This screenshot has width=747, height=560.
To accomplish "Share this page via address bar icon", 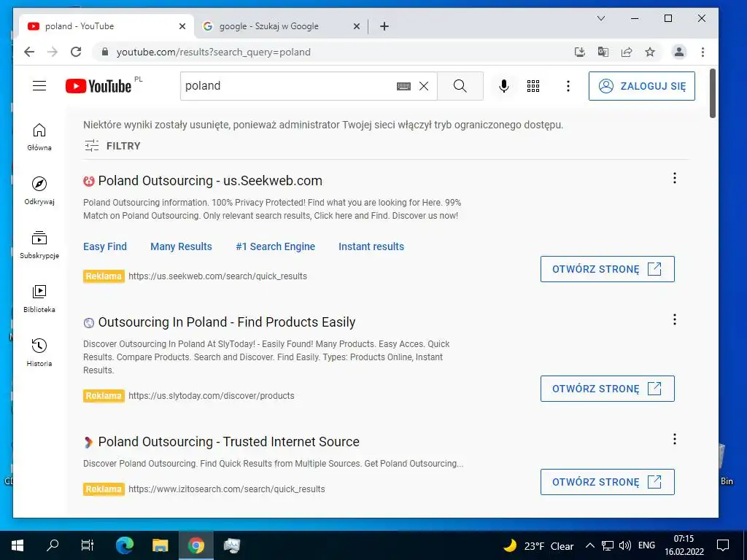I will [x=627, y=52].
